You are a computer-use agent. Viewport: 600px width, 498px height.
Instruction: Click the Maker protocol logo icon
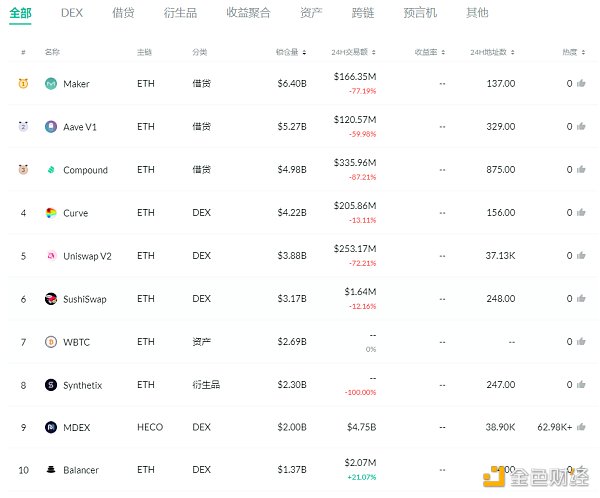pos(51,84)
